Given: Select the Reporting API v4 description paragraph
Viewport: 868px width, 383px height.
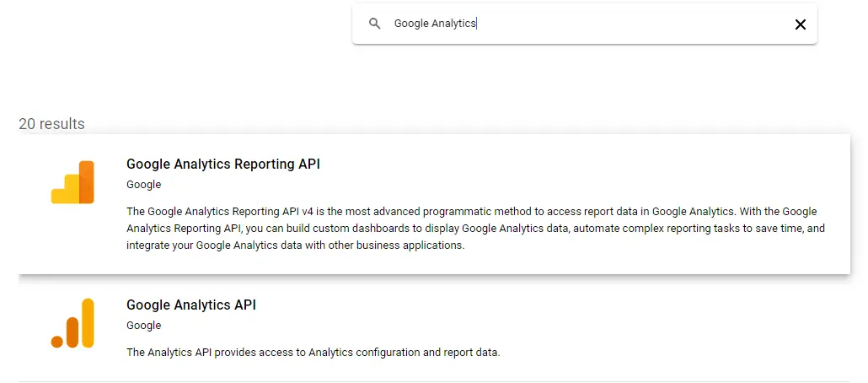Looking at the screenshot, I should point(472,228).
